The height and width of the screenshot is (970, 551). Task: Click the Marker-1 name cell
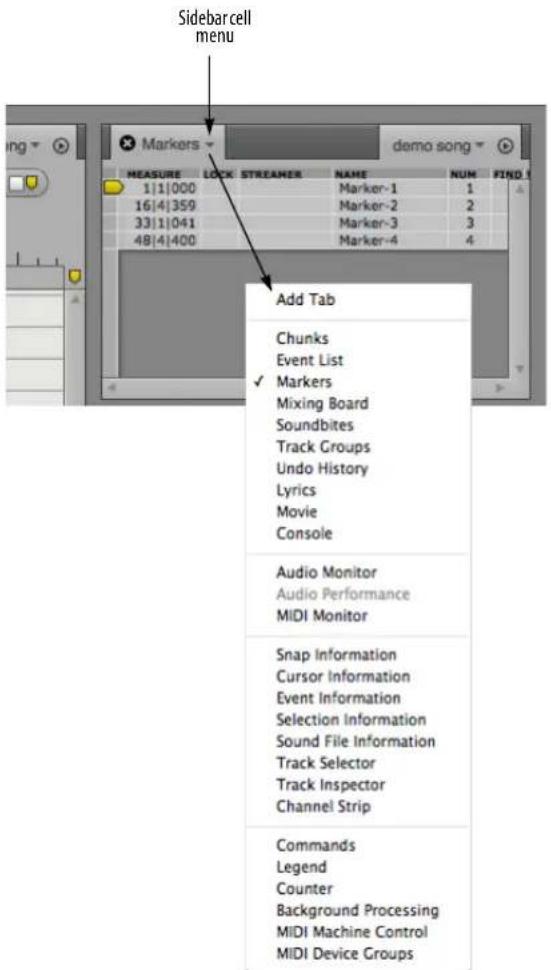point(368,186)
